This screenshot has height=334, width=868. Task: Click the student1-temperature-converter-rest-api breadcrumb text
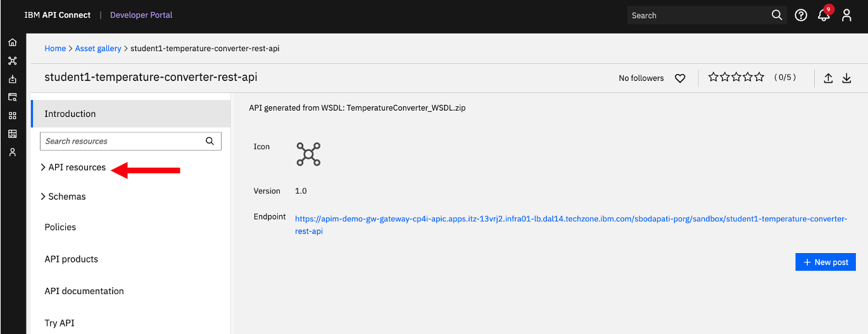tap(205, 49)
